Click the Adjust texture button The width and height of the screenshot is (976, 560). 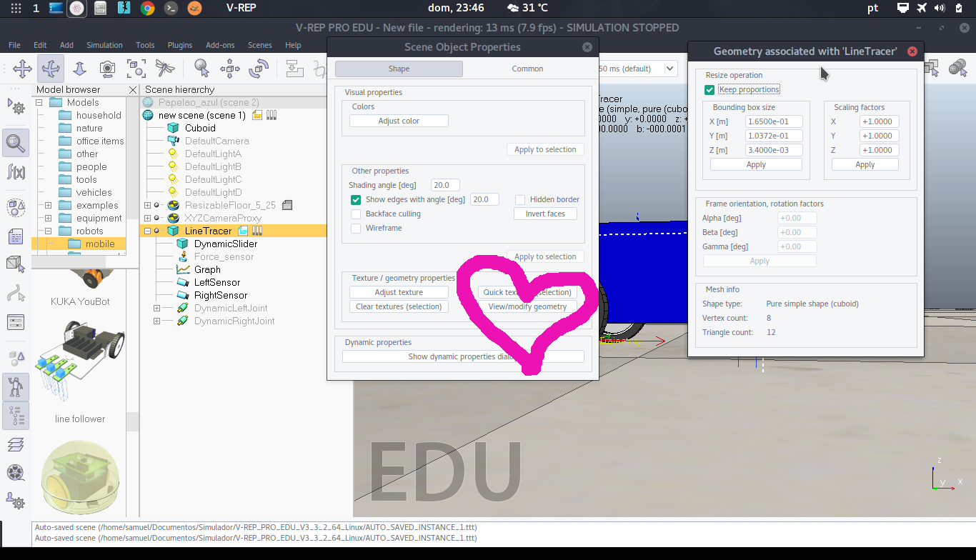[399, 292]
